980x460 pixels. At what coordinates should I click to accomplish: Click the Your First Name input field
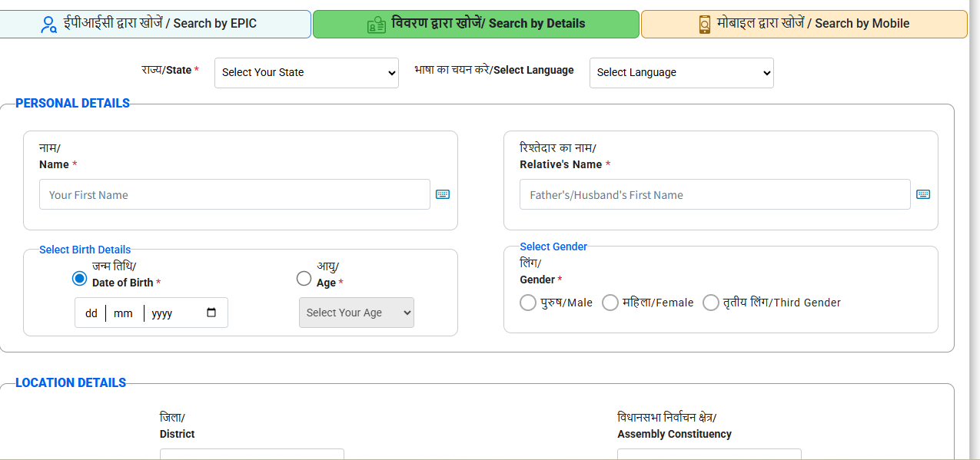tap(234, 194)
